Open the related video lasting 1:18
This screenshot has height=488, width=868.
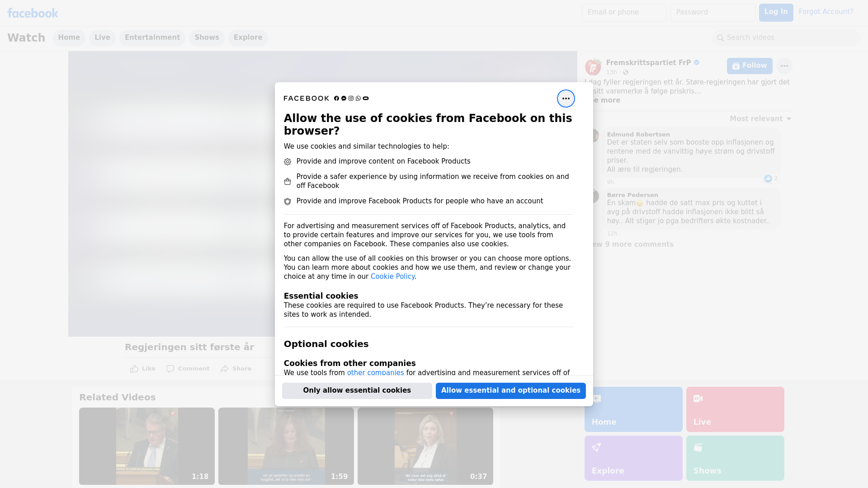point(147,446)
